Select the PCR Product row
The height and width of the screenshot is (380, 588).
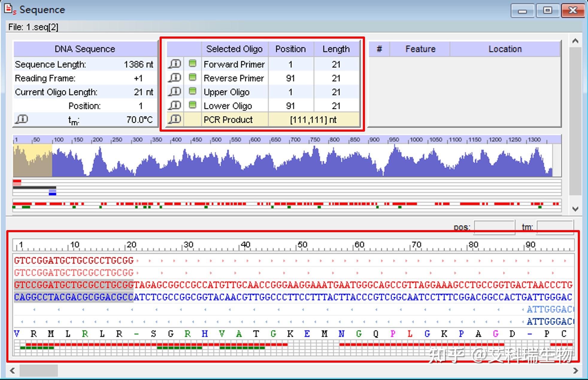coord(228,120)
